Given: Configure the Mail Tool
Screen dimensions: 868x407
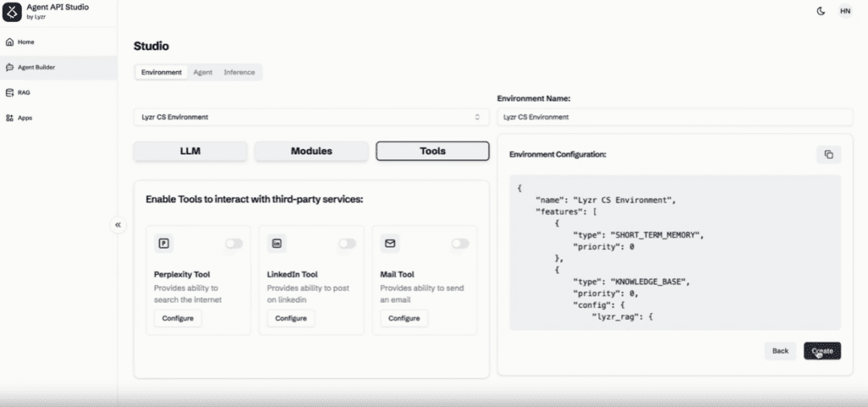Looking at the screenshot, I should [404, 319].
